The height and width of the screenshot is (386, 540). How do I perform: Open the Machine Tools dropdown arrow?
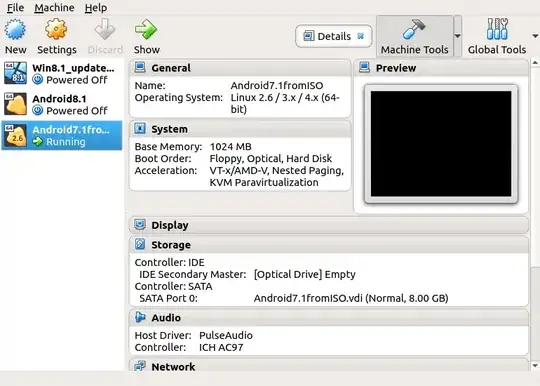pos(457,36)
